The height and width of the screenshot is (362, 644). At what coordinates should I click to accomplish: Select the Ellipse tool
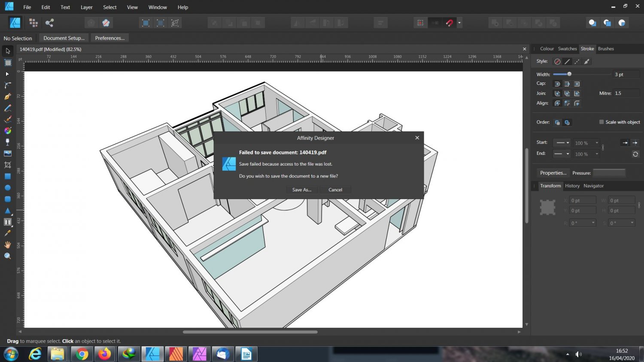(x=7, y=187)
